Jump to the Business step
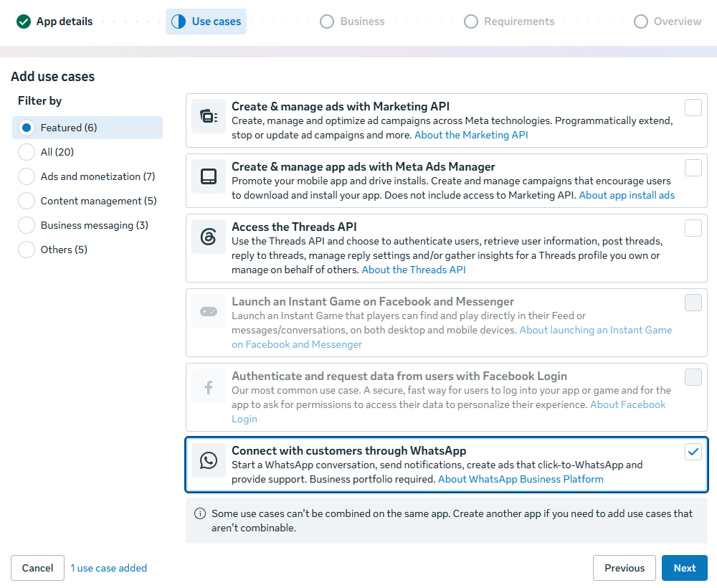Image resolution: width=717 pixels, height=588 pixels. click(x=352, y=22)
